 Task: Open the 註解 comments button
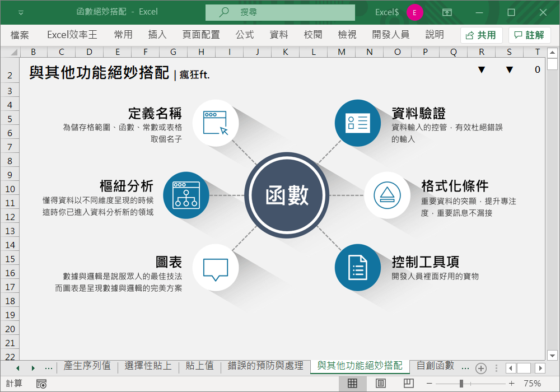(x=529, y=35)
